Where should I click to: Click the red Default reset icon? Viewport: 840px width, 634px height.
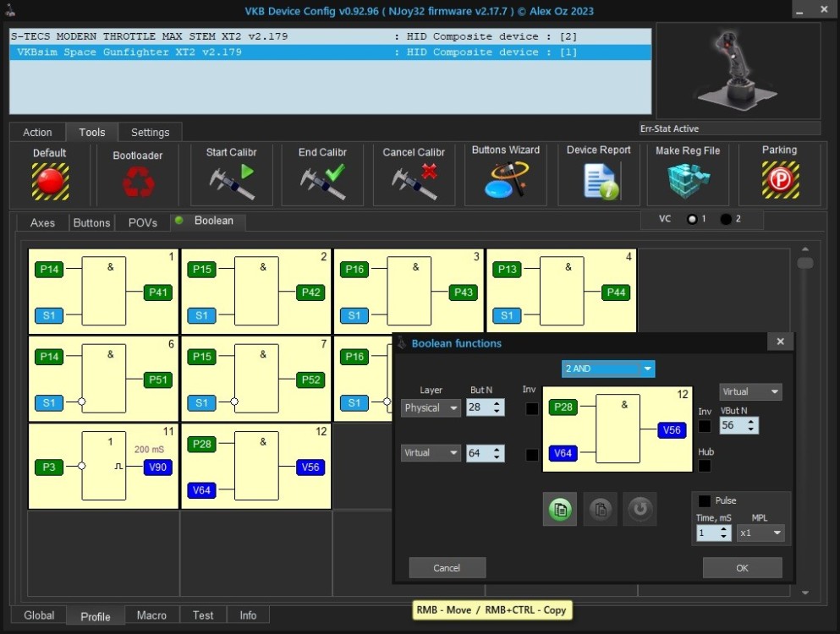coord(50,181)
